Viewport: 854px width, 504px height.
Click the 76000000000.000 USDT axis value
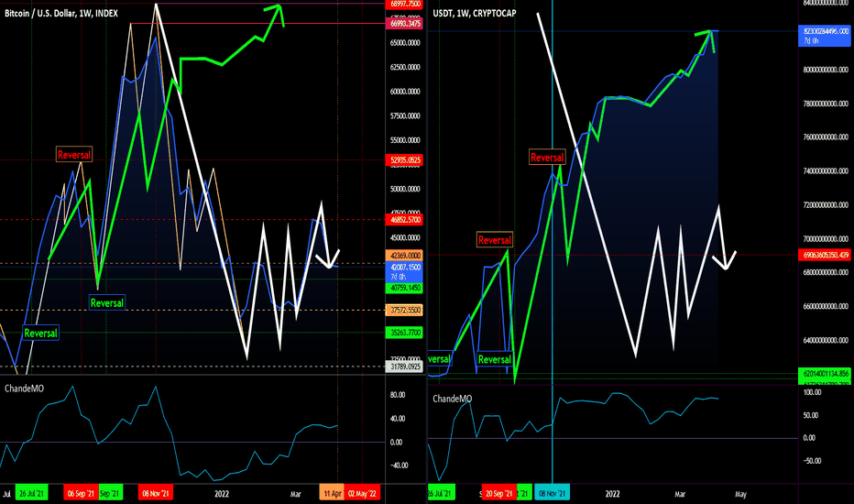[827, 137]
